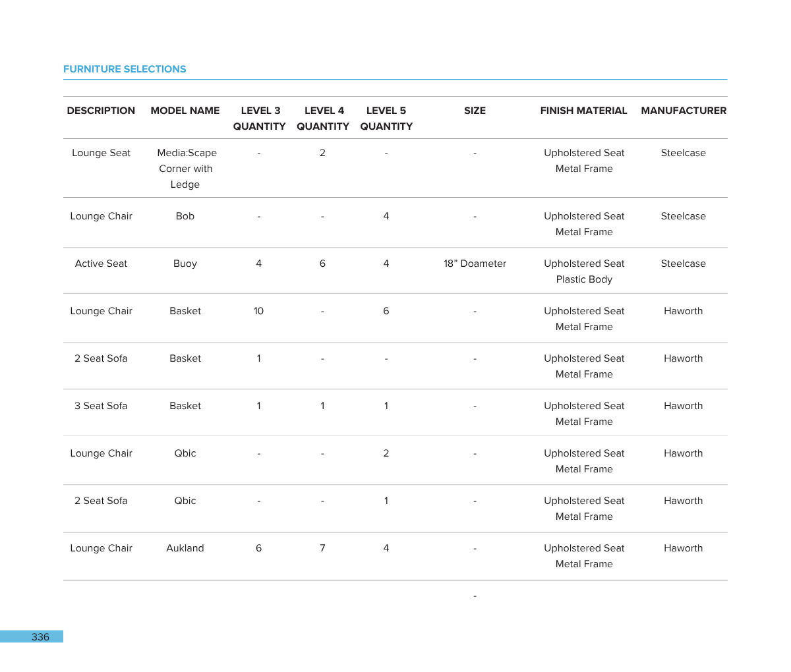Click the page number 336
The image size is (791, 672).
(40, 637)
